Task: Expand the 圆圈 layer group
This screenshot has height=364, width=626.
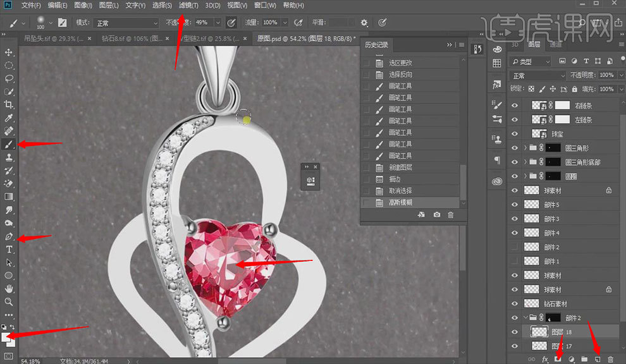Action: point(526,176)
